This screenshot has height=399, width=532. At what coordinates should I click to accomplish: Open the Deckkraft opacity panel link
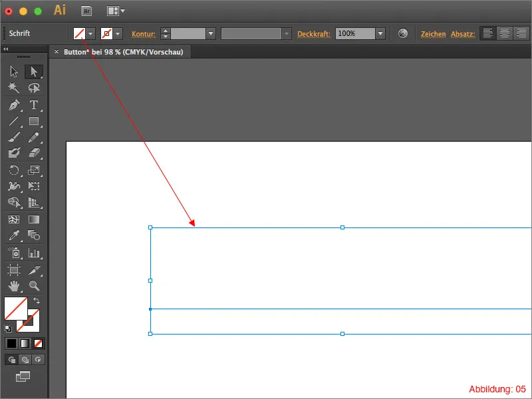313,34
